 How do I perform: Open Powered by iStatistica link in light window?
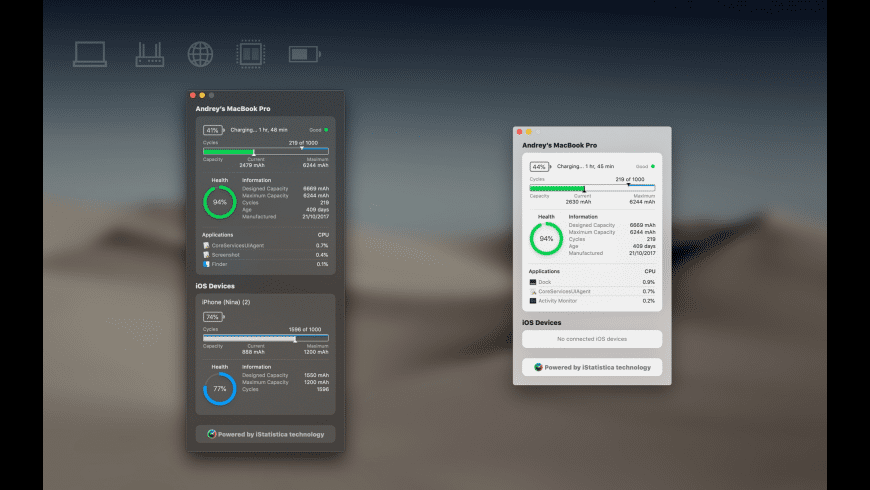pyautogui.click(x=592, y=367)
